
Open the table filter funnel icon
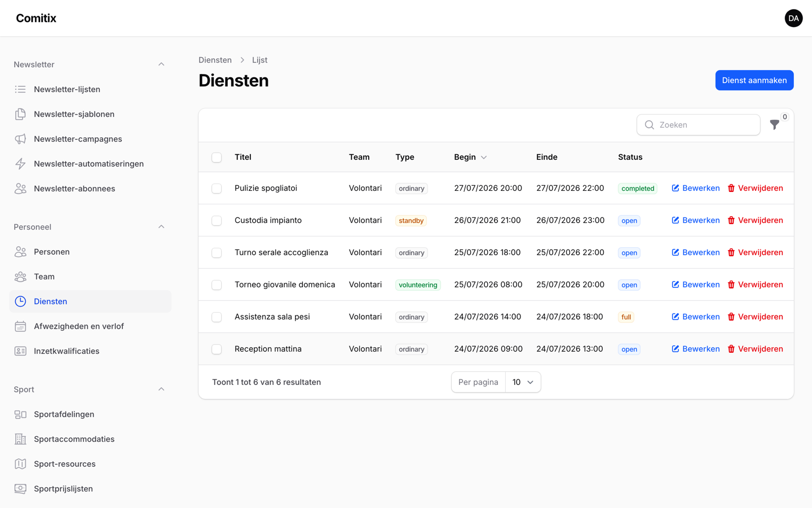(775, 125)
